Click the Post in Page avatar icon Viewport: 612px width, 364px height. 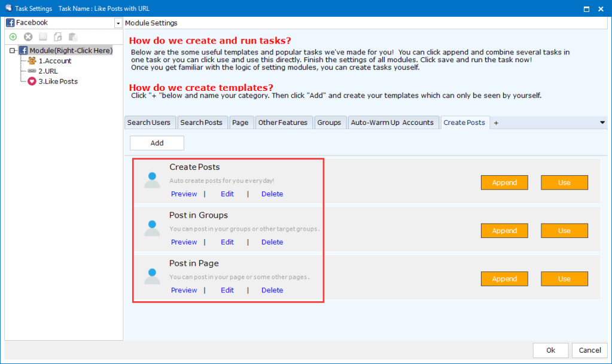152,276
